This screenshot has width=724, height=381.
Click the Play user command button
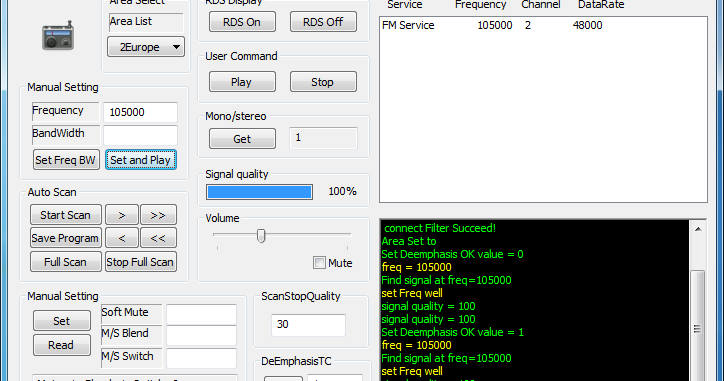[242, 82]
